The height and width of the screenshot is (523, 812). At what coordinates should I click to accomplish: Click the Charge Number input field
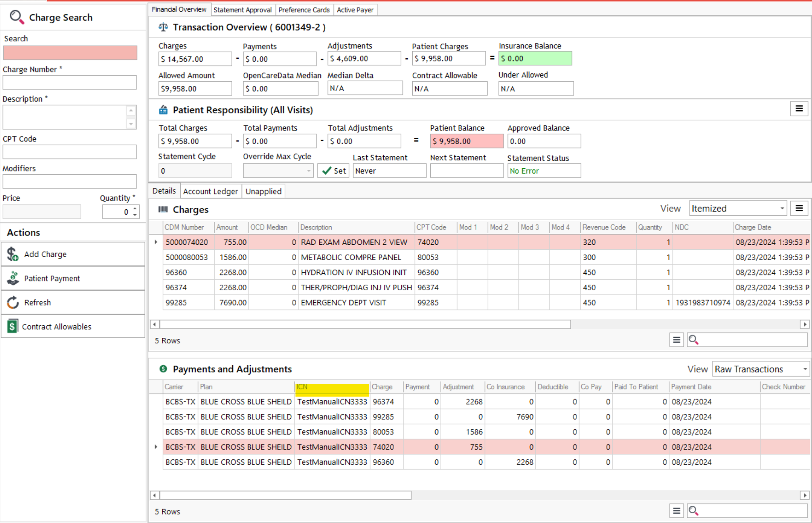70,83
